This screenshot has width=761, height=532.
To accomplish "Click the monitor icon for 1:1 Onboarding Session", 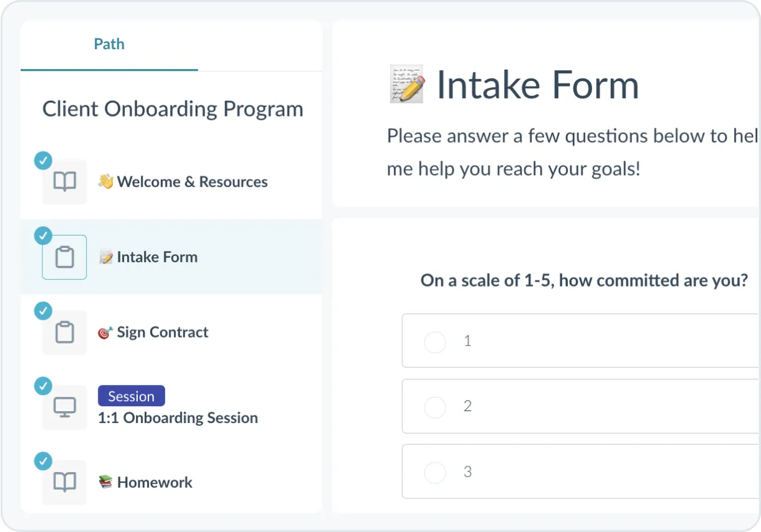I will (x=64, y=407).
